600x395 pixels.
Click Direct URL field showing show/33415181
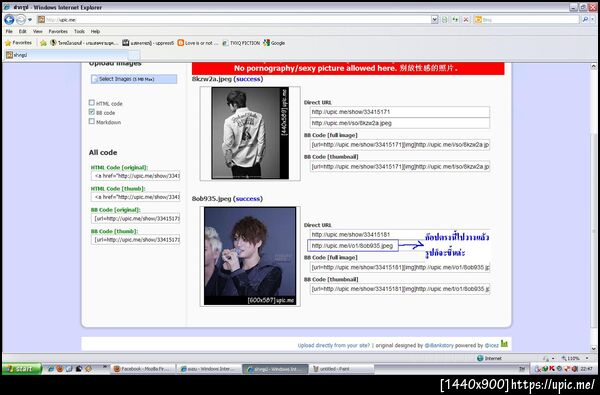click(x=400, y=234)
